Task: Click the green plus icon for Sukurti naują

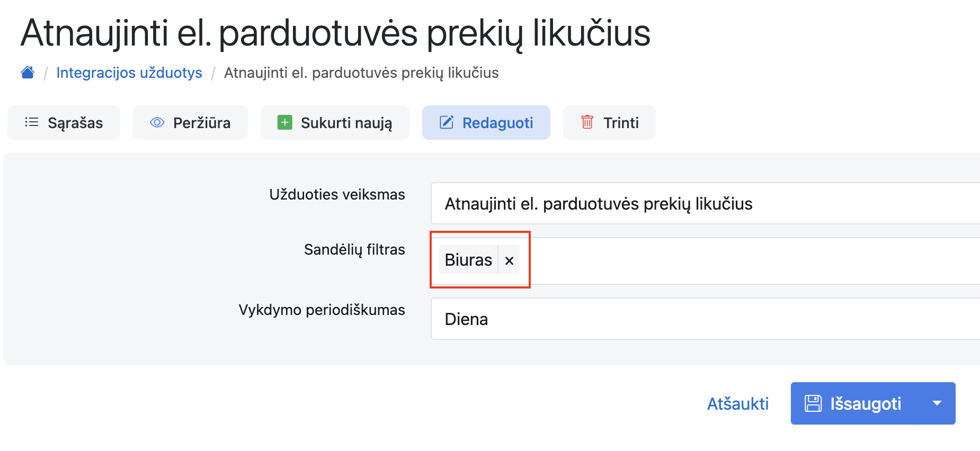Action: pos(285,122)
